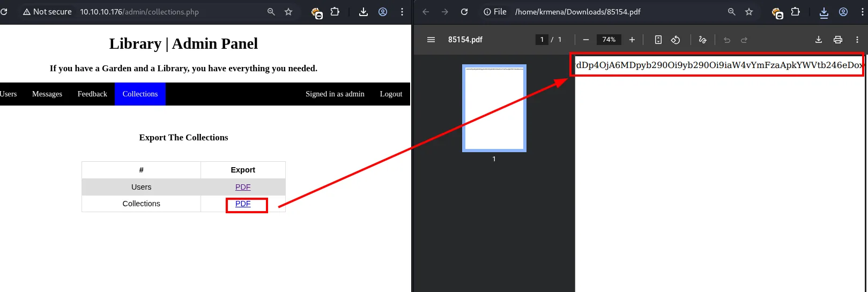This screenshot has height=292, width=868.
Task: Go forward in the PDF browser window
Action: click(445, 12)
